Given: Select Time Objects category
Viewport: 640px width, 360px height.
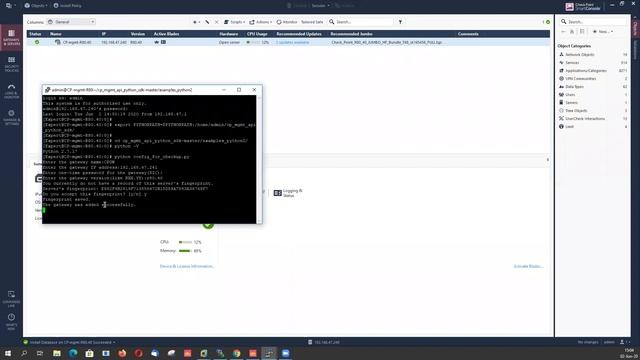Looking at the screenshot, I should (x=576, y=111).
